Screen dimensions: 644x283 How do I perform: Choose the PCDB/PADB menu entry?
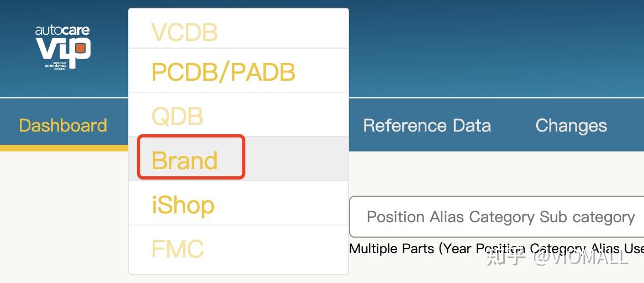pyautogui.click(x=223, y=72)
